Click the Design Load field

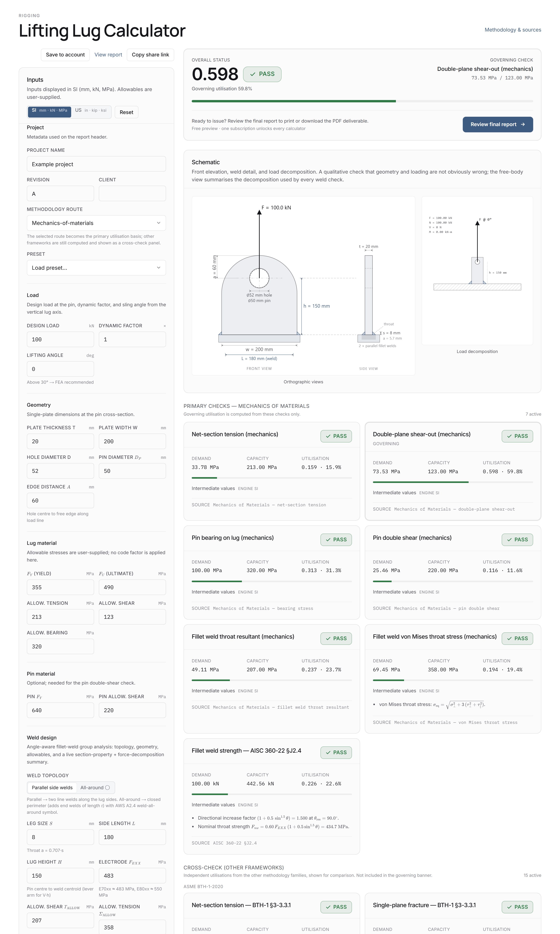pyautogui.click(x=60, y=339)
